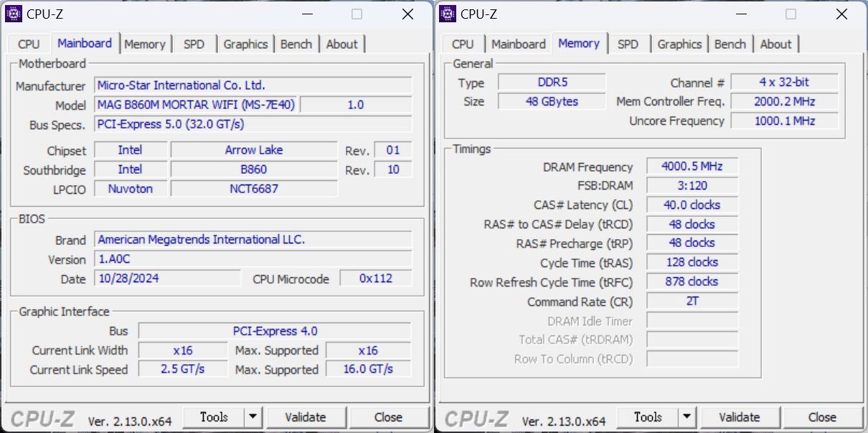Click the Tools button in the left window
Screen dimensions: 868x433
(214, 417)
